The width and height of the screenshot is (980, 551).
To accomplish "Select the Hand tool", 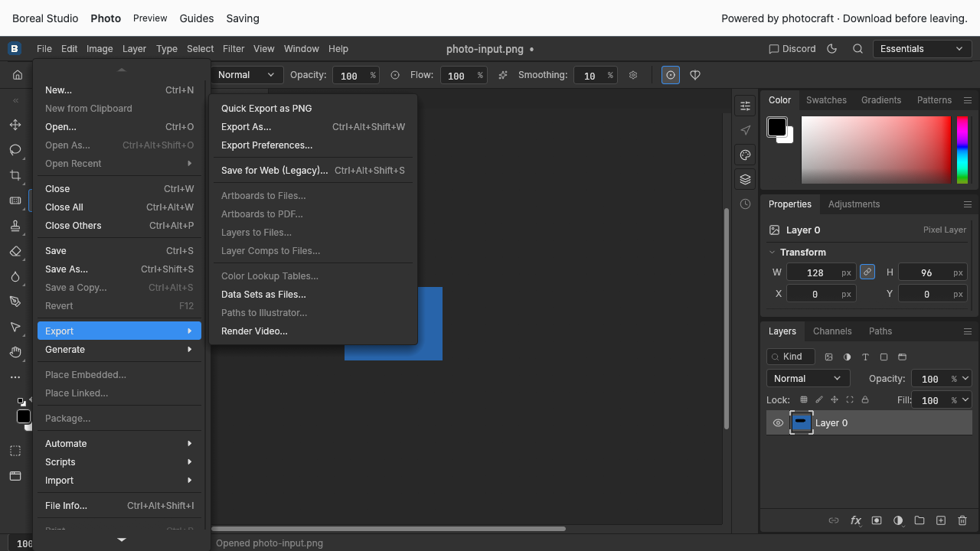I will tap(15, 352).
